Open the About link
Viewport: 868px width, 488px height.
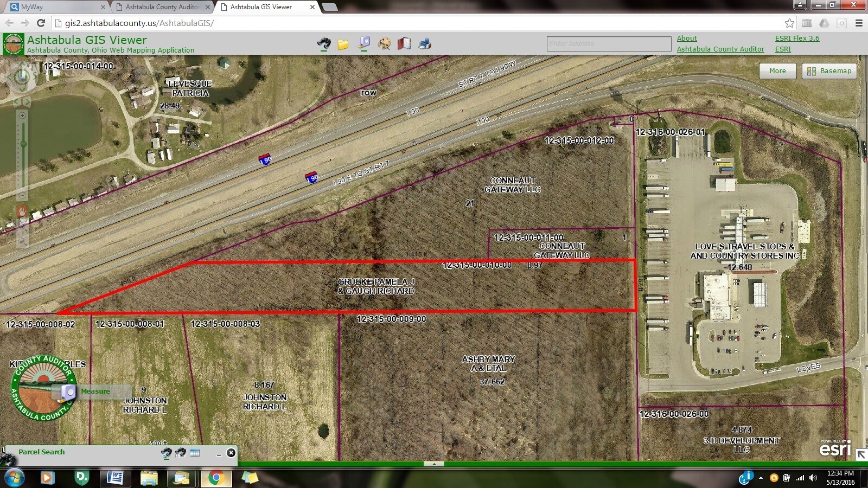click(687, 38)
